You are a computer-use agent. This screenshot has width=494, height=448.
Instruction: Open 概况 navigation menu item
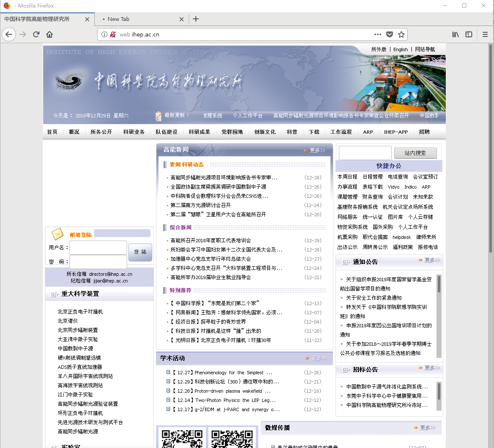74,132
